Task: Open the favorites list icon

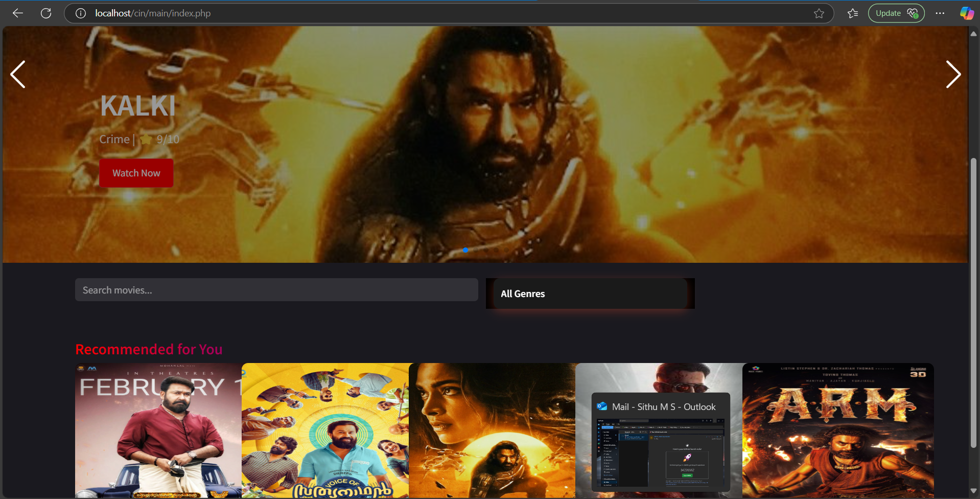Action: click(852, 13)
